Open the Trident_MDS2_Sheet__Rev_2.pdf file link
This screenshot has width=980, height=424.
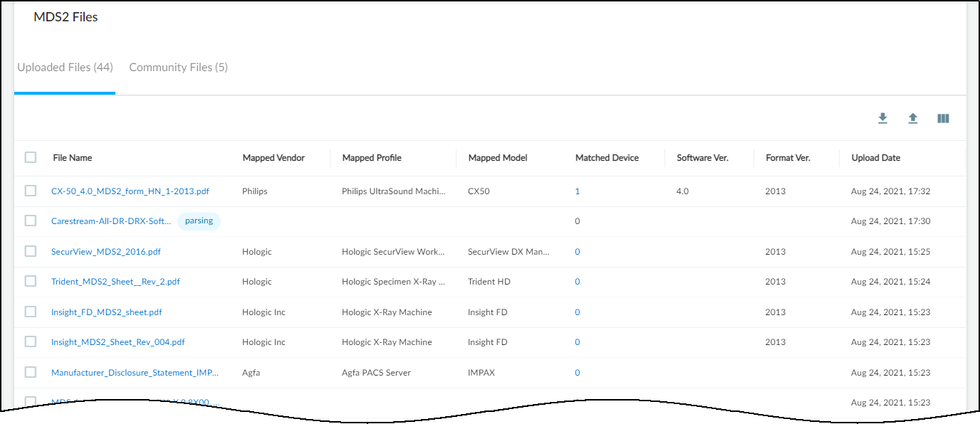(x=115, y=282)
